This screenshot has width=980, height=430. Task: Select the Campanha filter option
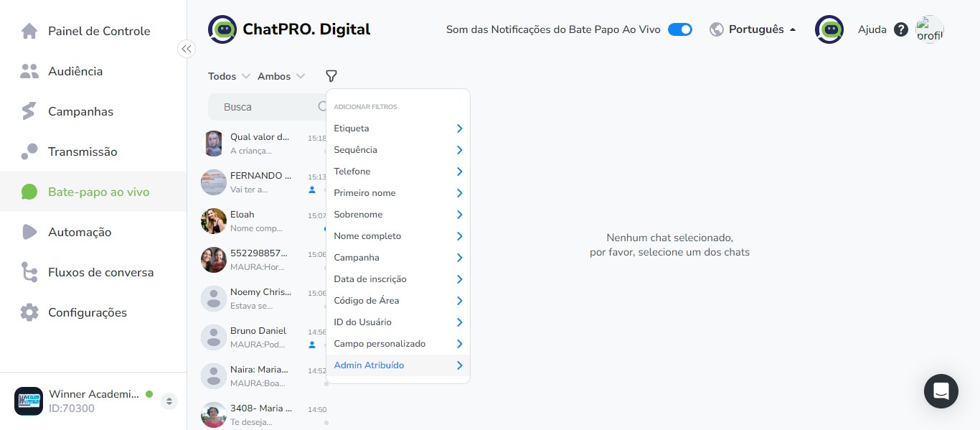pos(398,258)
